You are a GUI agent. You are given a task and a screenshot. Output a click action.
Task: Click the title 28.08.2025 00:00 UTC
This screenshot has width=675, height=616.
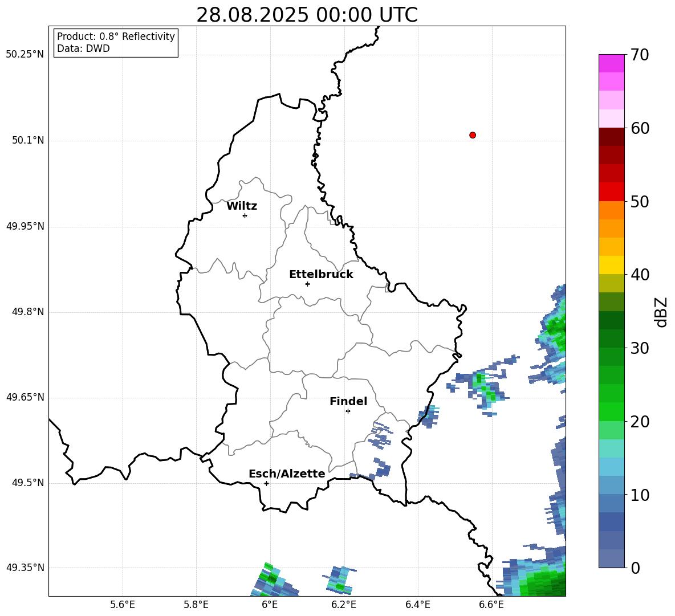point(307,15)
